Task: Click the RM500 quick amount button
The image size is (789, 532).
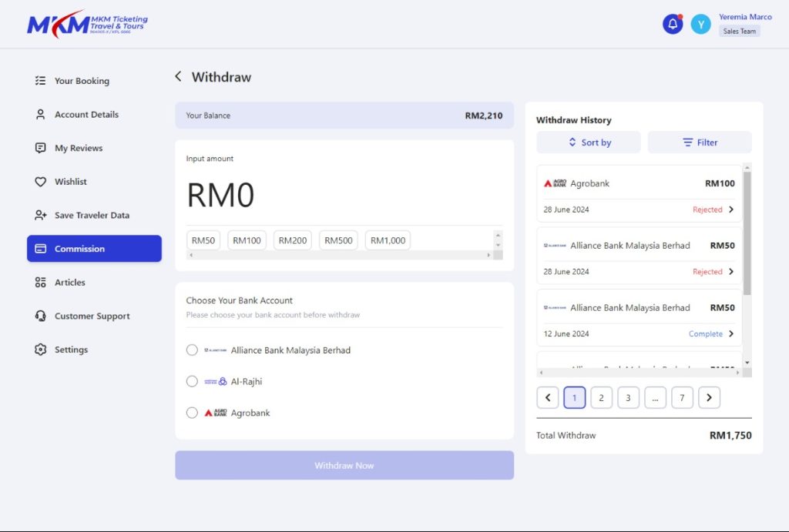Action: (x=338, y=240)
